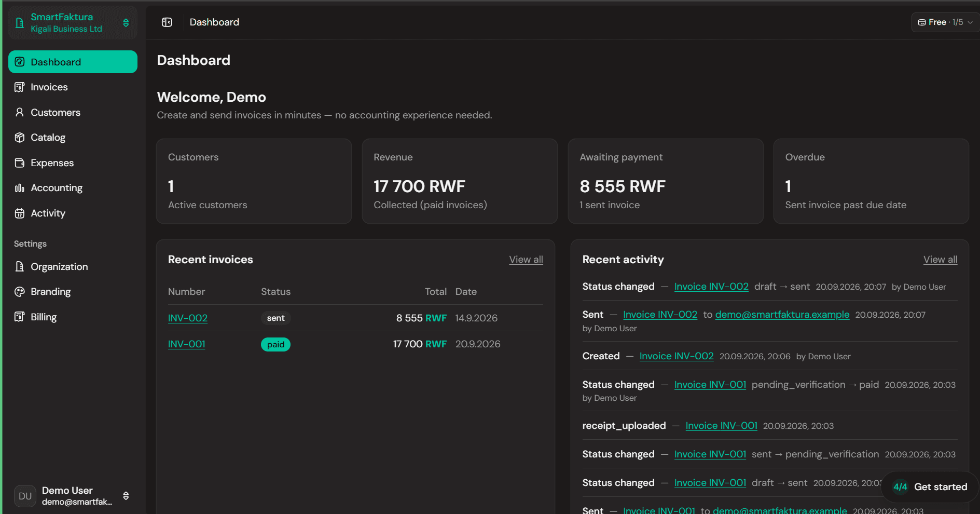
Task: Click the Organization building icon
Action: click(x=20, y=266)
